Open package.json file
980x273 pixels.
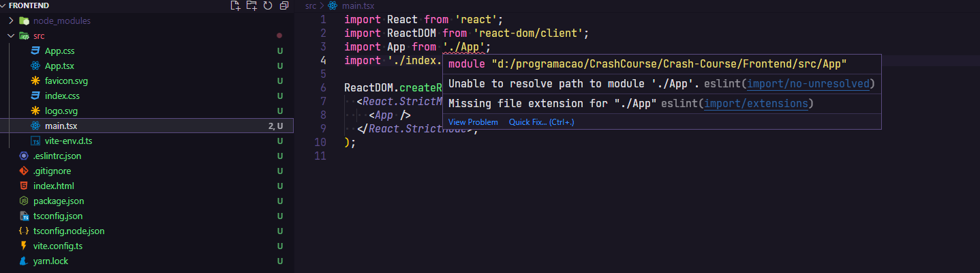click(59, 201)
